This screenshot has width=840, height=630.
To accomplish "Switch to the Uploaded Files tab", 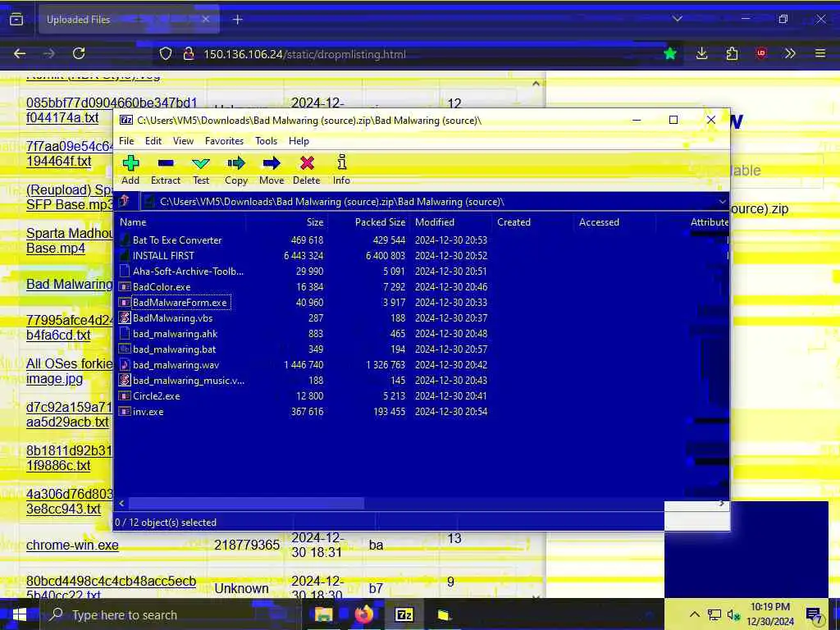I will click(x=129, y=20).
